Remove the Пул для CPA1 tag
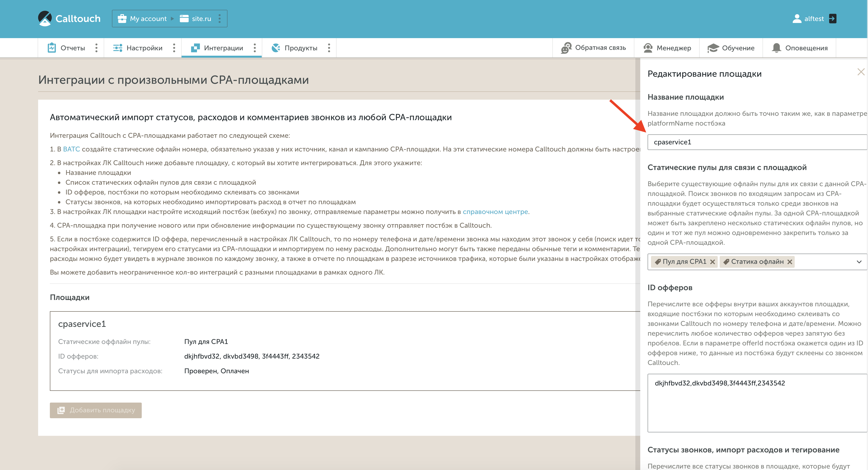This screenshot has height=470, width=868. (712, 262)
